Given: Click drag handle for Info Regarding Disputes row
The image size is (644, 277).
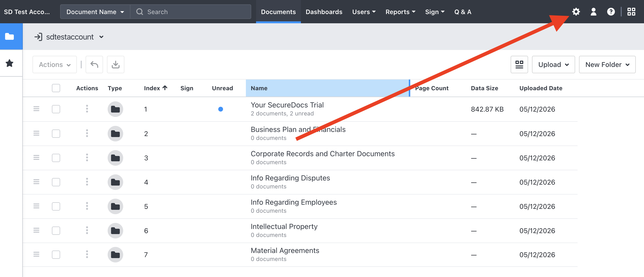Looking at the screenshot, I should (x=37, y=182).
